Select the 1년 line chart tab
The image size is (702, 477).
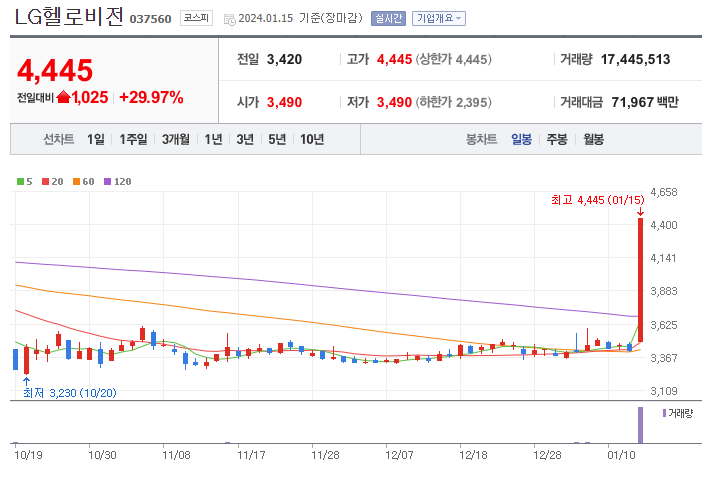point(214,139)
